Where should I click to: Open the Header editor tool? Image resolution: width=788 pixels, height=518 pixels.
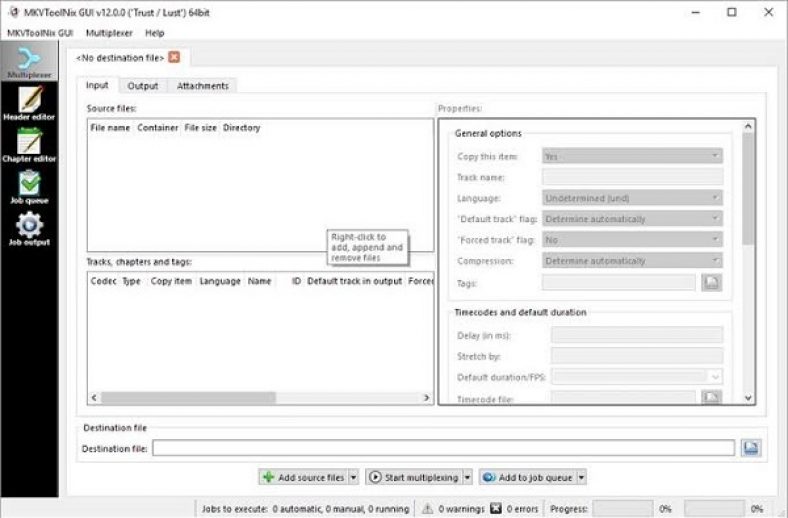point(29,103)
